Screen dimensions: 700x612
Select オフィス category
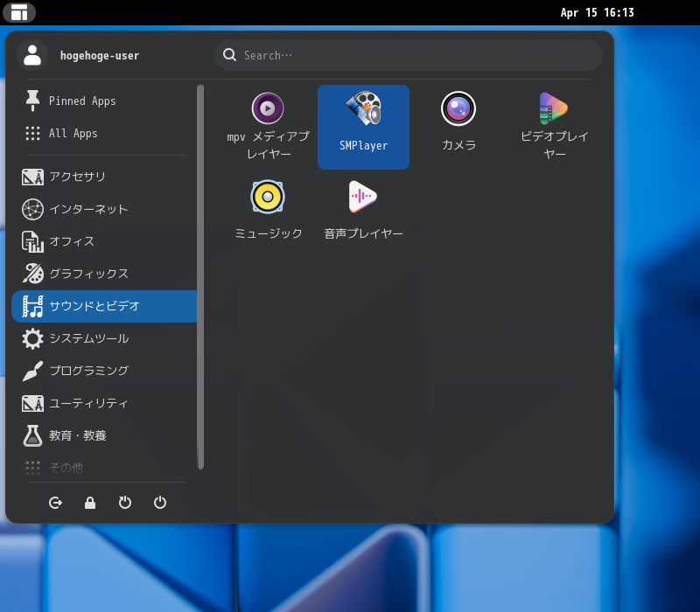click(x=104, y=241)
